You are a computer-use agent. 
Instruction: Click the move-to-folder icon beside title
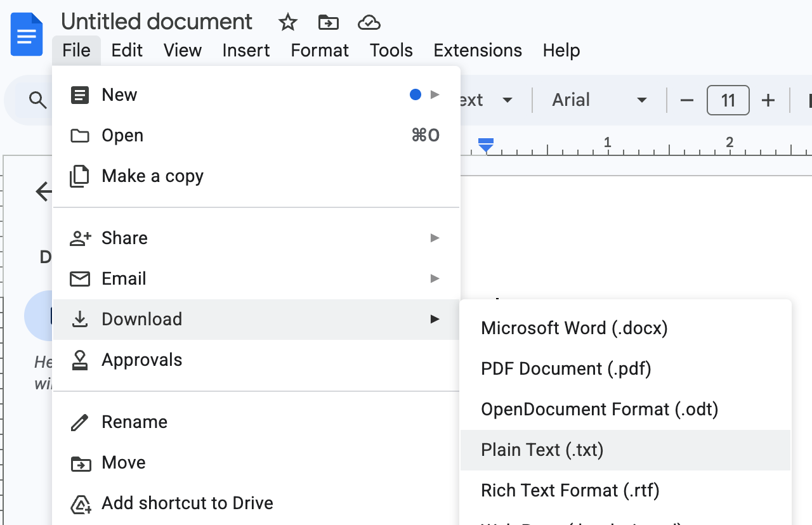328,23
